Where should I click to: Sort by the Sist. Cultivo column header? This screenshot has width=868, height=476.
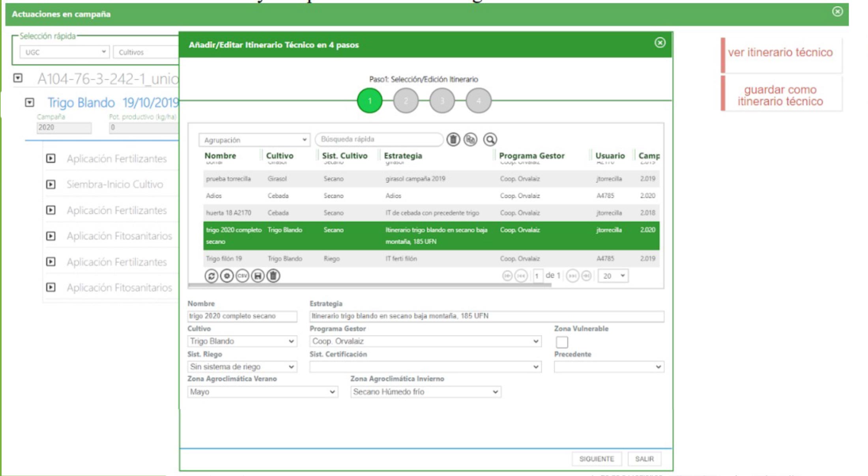344,156
